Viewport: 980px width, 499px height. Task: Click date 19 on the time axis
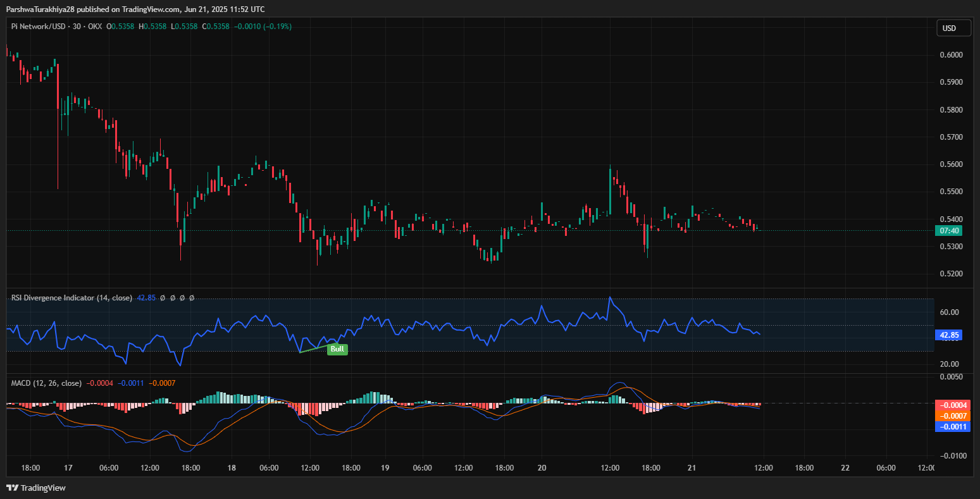click(x=384, y=468)
